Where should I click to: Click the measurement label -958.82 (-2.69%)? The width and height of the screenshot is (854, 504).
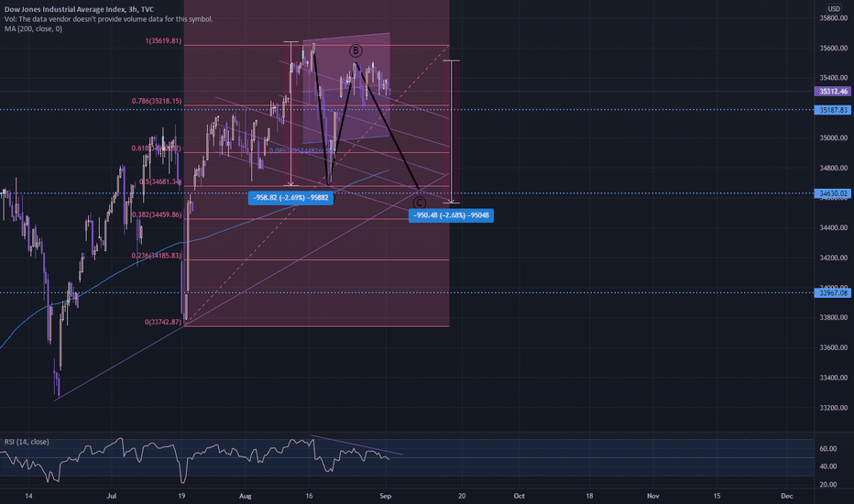[x=290, y=198]
